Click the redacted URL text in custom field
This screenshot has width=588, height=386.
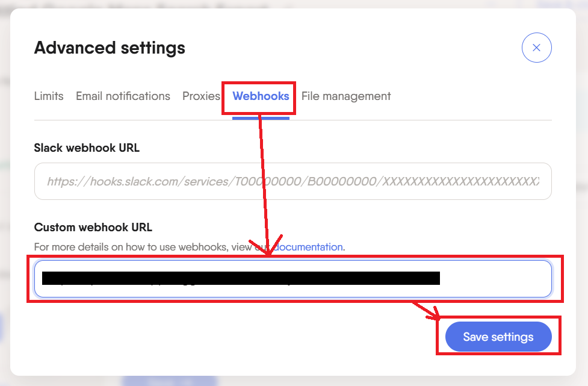[x=241, y=278]
